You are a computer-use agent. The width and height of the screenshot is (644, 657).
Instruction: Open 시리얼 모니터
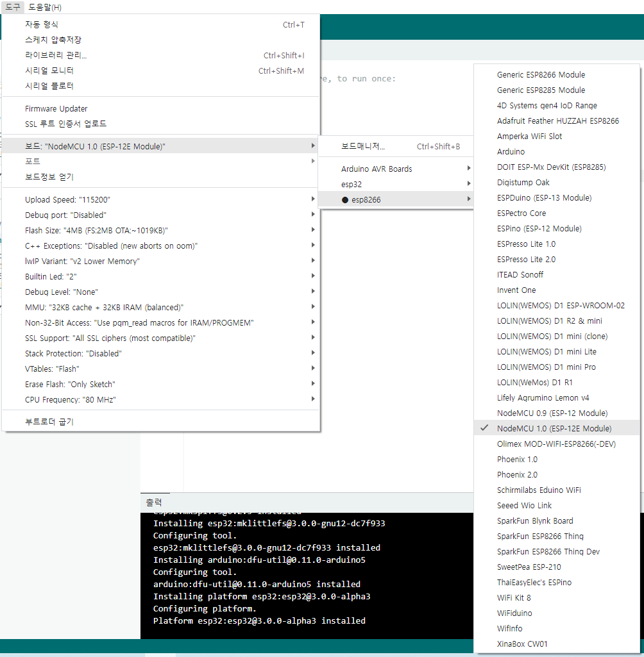point(161,71)
